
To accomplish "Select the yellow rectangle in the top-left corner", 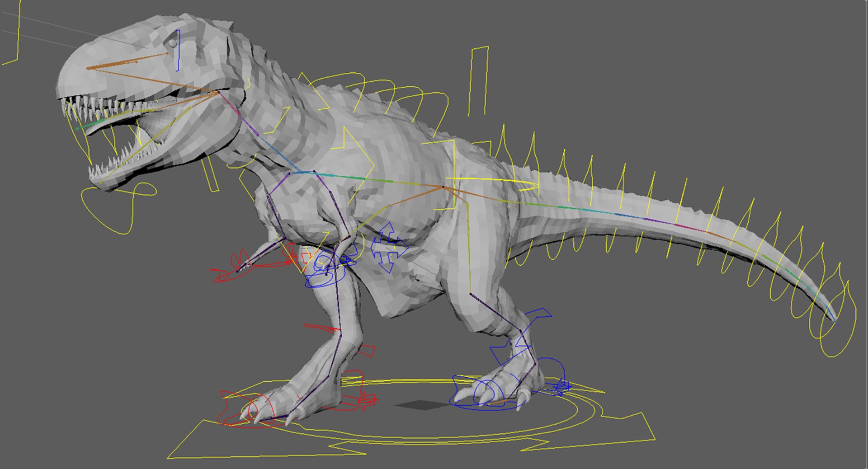I will (10, 32).
